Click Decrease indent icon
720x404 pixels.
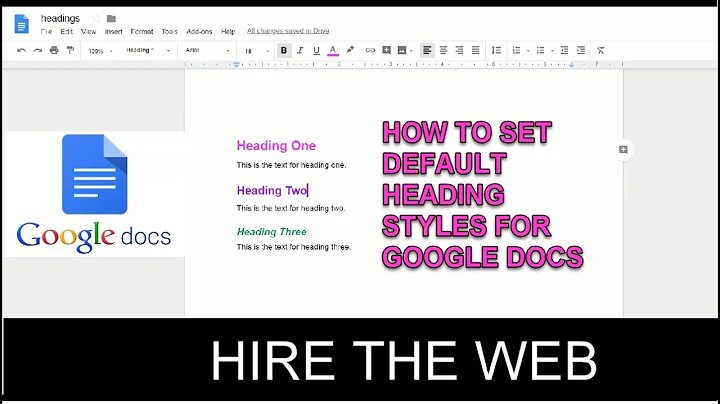tap(564, 50)
